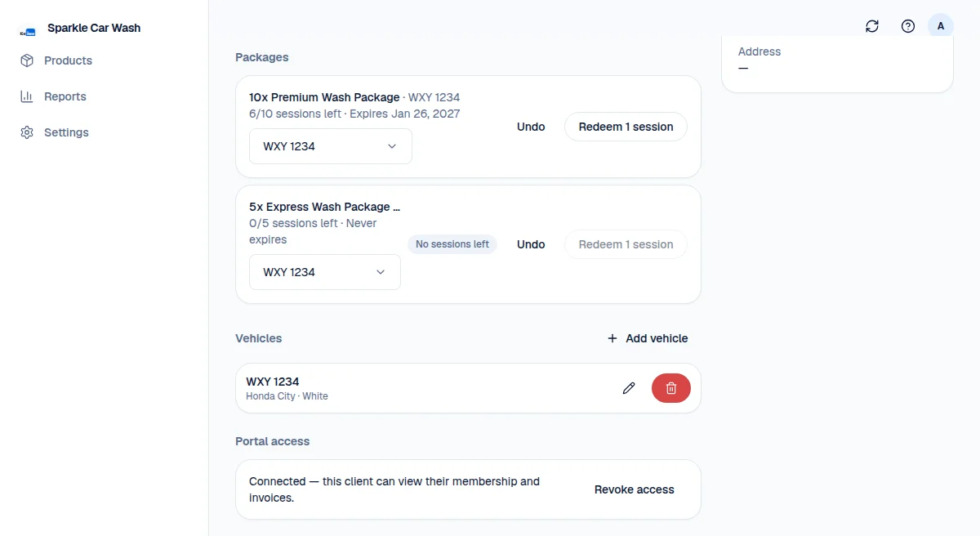Click the Sparkle Car Wash title
980x536 pixels.
[94, 28]
